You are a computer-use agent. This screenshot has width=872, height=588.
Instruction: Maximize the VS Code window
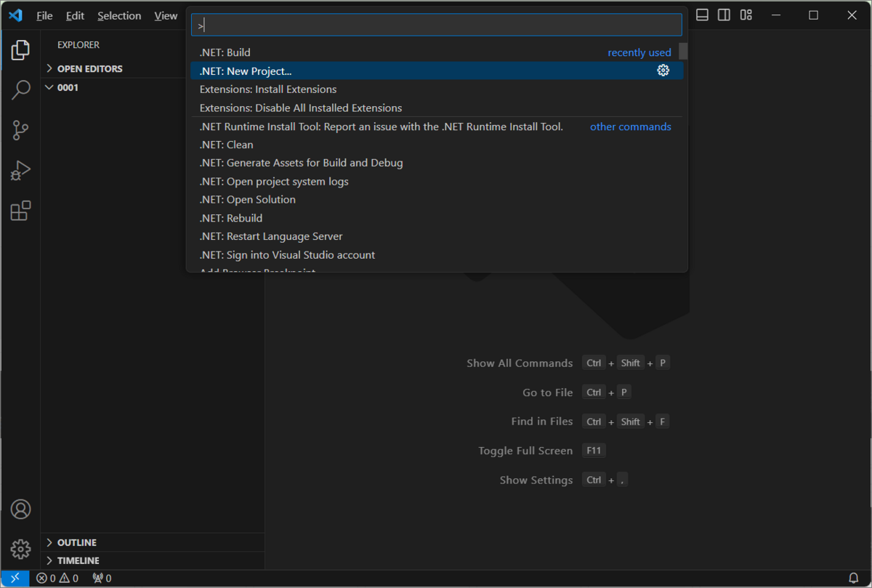pos(813,15)
